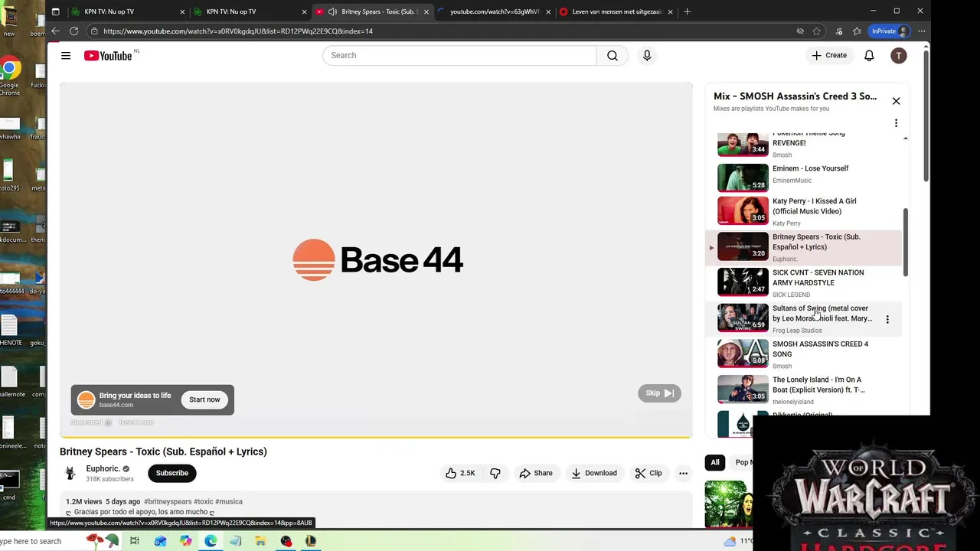Skip the Base 44 advertisement
The image size is (980, 551).
(659, 393)
